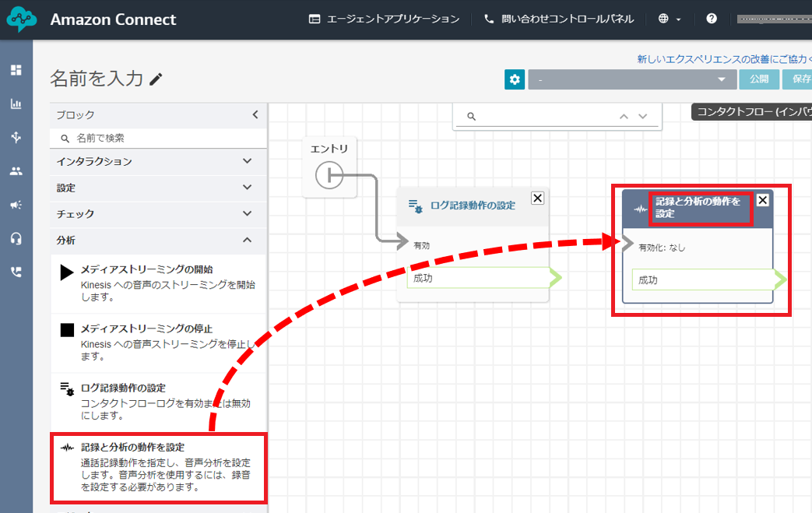Click the pencil icon to edit flow name

coord(156,79)
